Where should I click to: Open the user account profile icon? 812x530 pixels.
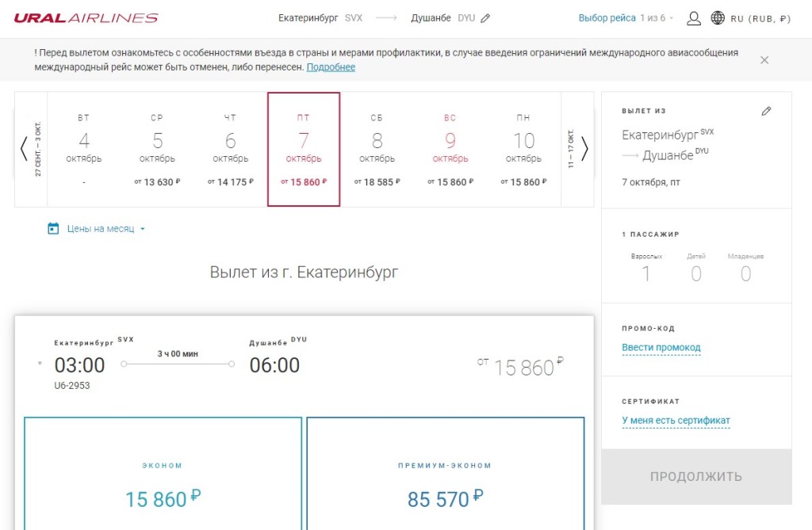coord(694,18)
